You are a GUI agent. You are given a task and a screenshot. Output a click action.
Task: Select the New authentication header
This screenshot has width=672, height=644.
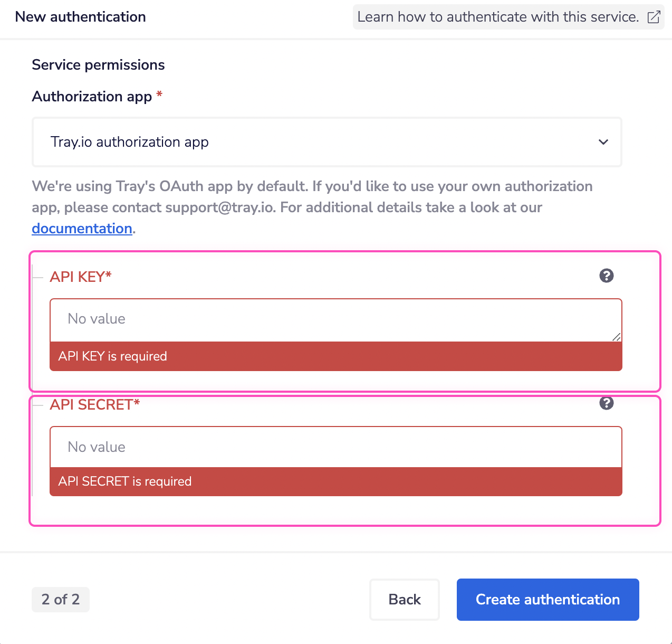point(80,16)
